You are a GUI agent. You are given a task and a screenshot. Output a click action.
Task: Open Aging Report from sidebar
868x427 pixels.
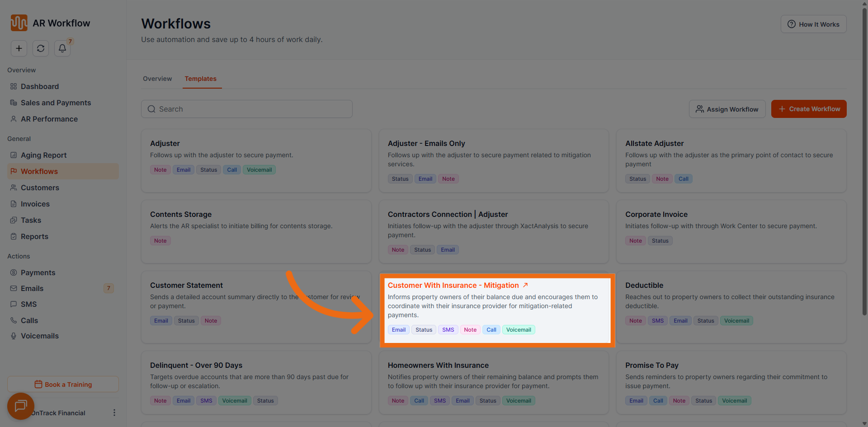[x=43, y=155]
